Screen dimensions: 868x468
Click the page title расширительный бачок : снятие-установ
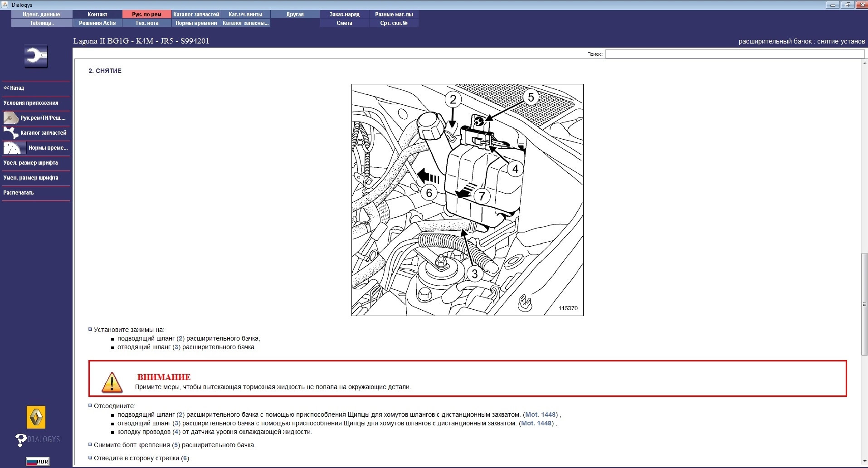coord(802,41)
